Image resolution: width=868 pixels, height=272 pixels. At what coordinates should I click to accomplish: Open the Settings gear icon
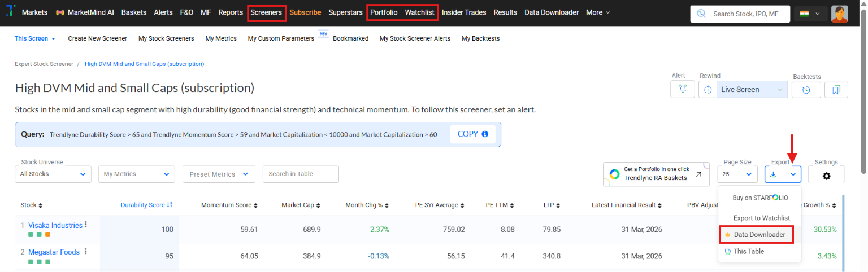point(826,176)
